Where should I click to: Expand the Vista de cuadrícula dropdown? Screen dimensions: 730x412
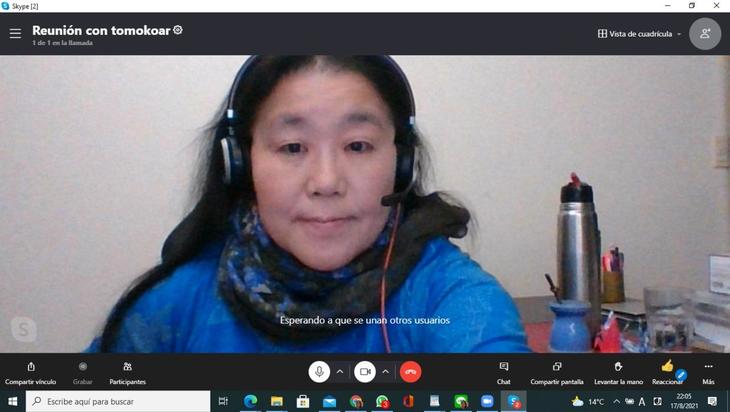(640, 33)
